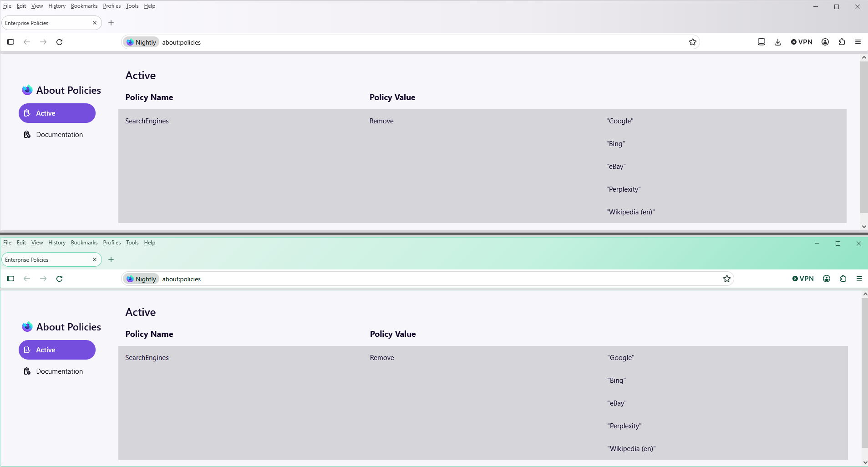Click the account profile icon in the bottom window
The width and height of the screenshot is (868, 467).
tap(827, 279)
